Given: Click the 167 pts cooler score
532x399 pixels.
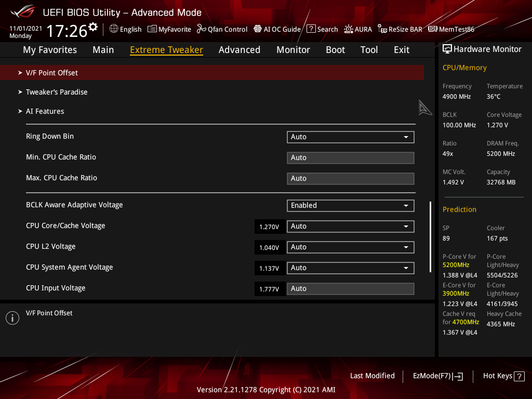Looking at the screenshot, I should click(497, 238).
